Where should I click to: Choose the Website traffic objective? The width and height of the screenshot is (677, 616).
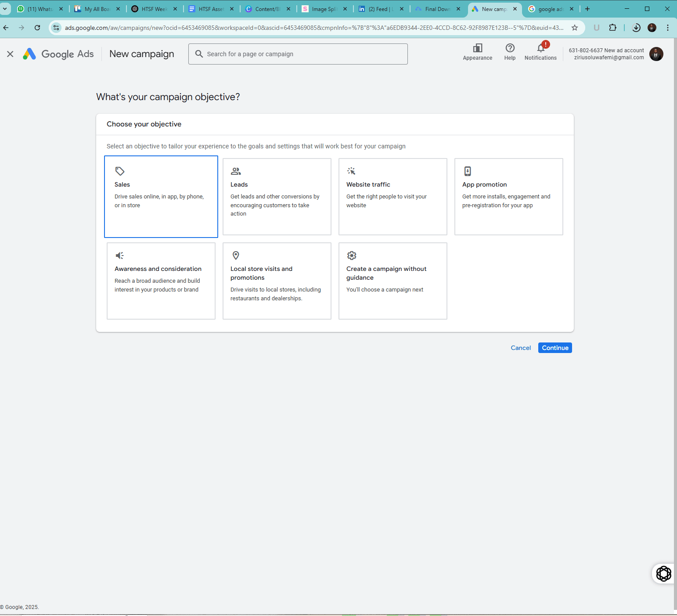(393, 197)
